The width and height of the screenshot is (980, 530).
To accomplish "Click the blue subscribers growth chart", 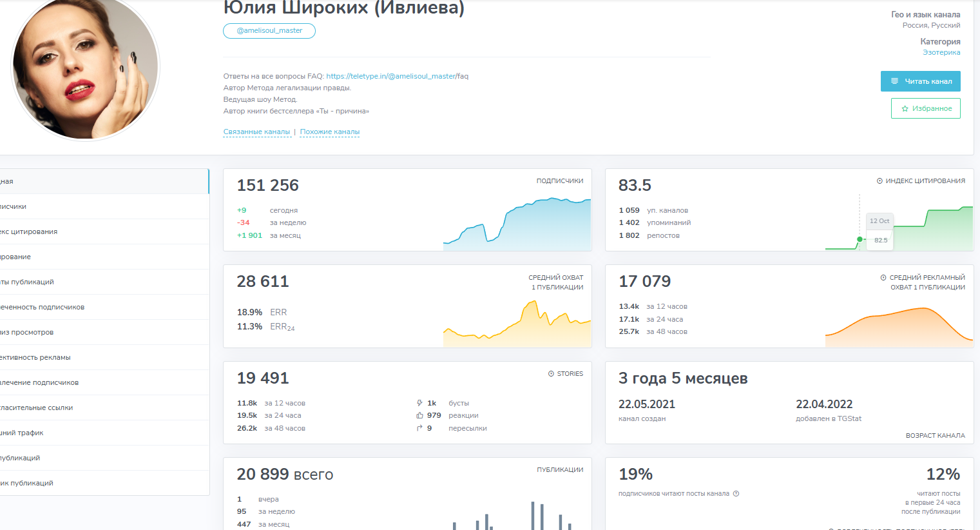I will click(x=517, y=224).
